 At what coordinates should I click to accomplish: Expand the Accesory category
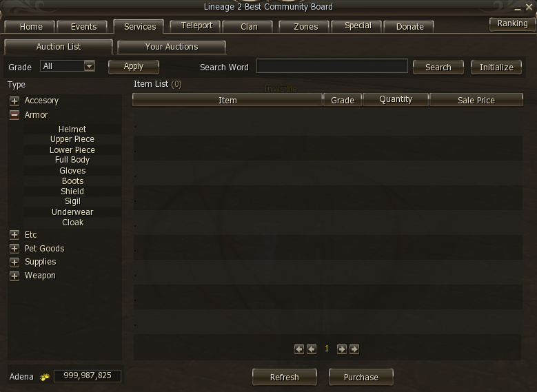[x=14, y=101]
